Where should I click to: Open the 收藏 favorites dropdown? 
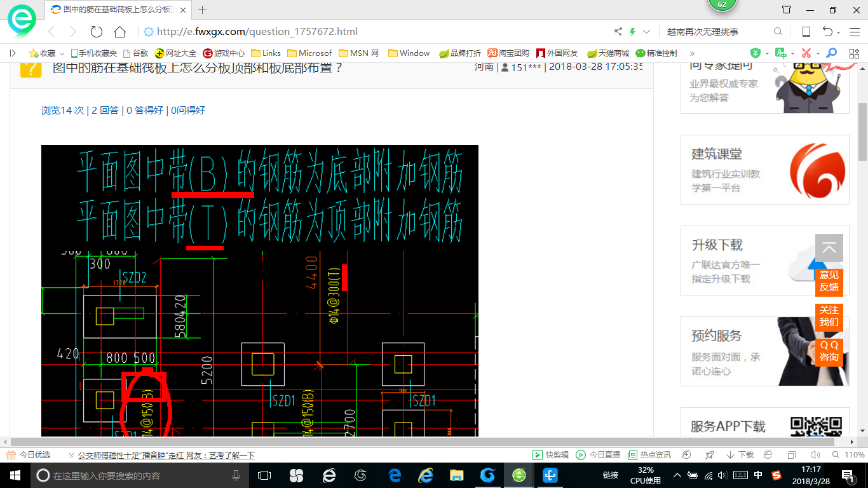point(46,53)
